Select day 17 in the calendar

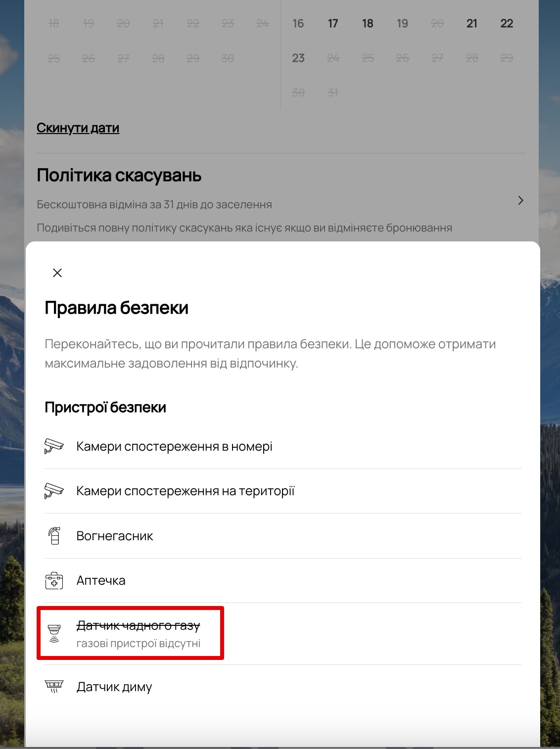[333, 23]
